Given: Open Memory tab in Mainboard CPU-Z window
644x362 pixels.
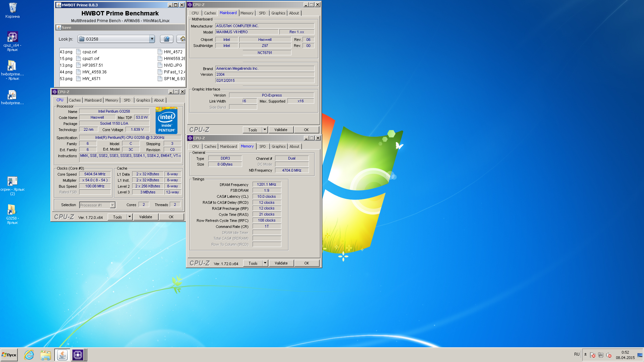Looking at the screenshot, I should click(x=247, y=13).
